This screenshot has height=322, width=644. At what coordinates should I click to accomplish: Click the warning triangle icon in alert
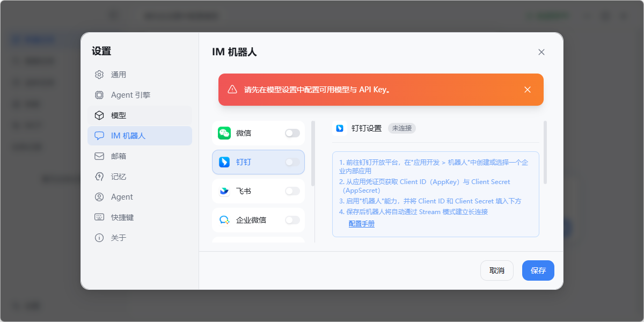point(232,90)
